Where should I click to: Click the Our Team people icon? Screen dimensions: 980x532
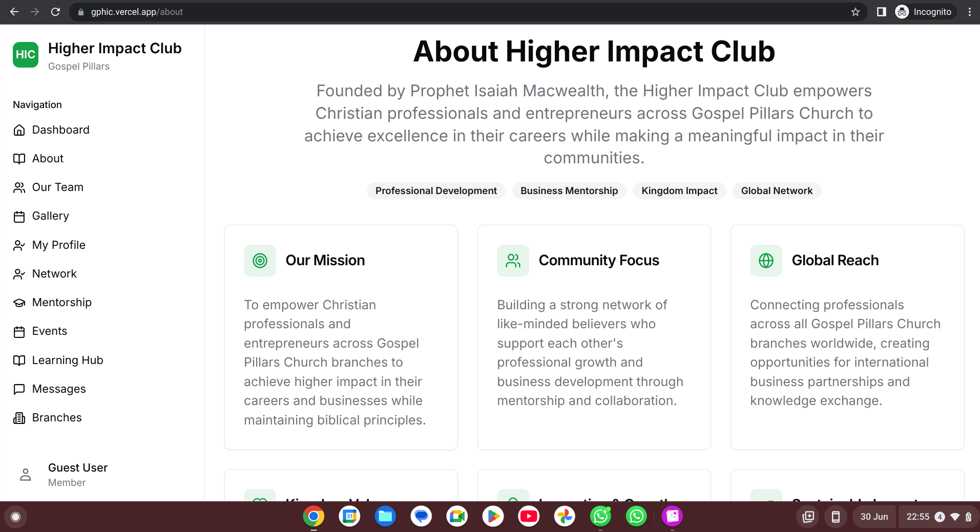pos(19,187)
